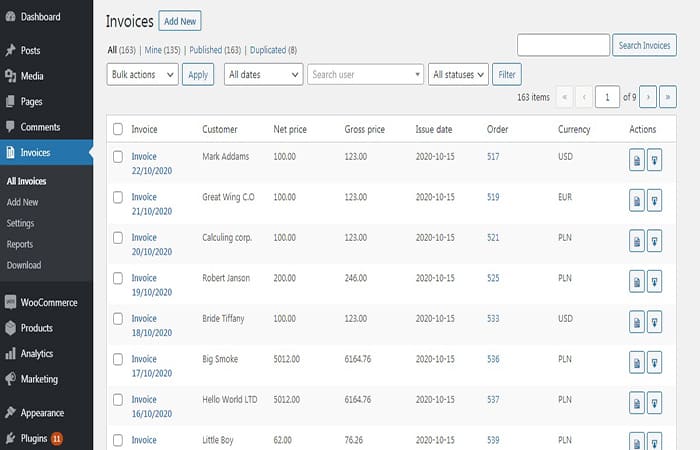View document icon for Mark Addams invoice
Viewport: 700px width, 450px height.
(x=637, y=161)
